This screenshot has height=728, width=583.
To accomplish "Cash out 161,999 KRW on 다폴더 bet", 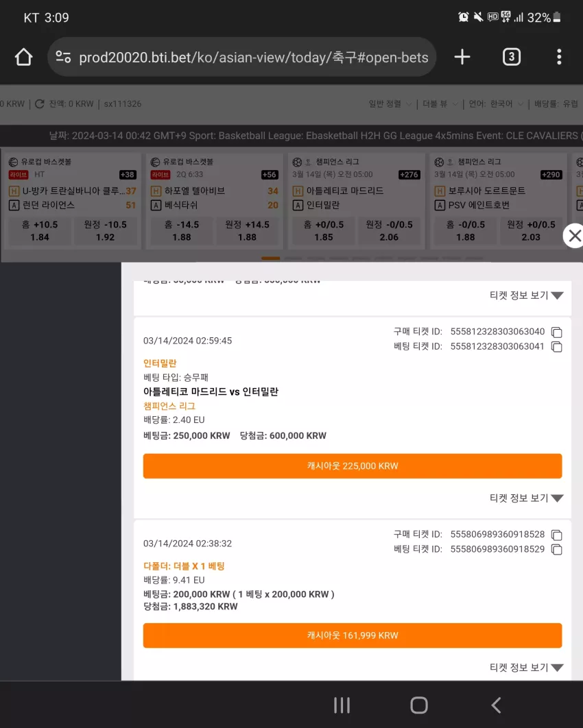I will (353, 635).
